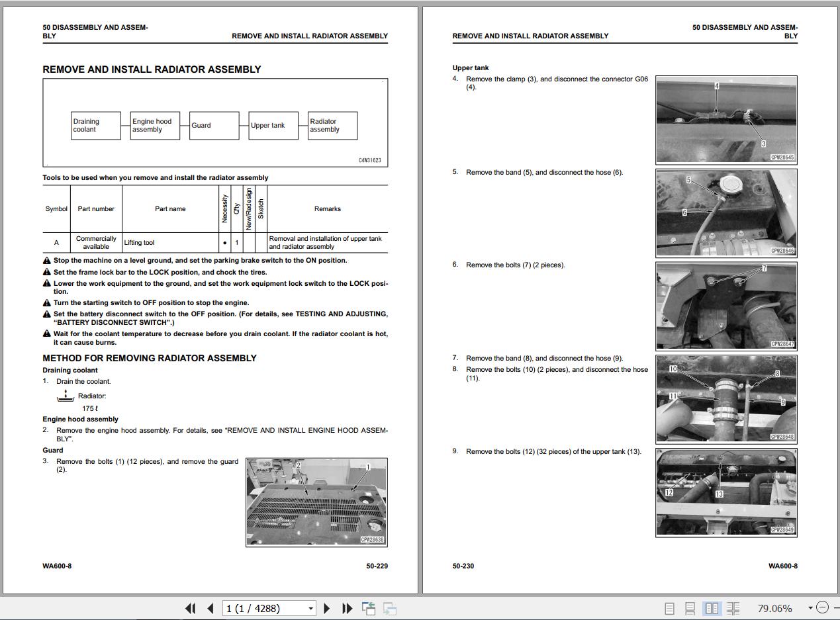The width and height of the screenshot is (840, 620).
Task: Jump to the last page
Action: click(x=347, y=608)
